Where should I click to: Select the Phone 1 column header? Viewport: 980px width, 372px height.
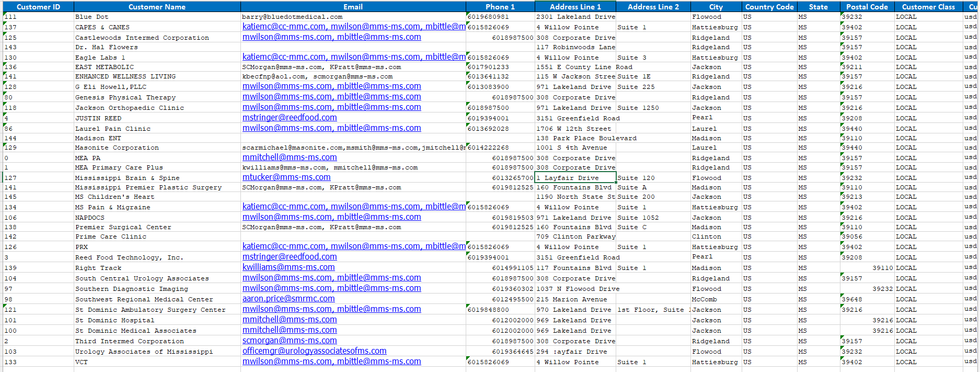tap(500, 7)
